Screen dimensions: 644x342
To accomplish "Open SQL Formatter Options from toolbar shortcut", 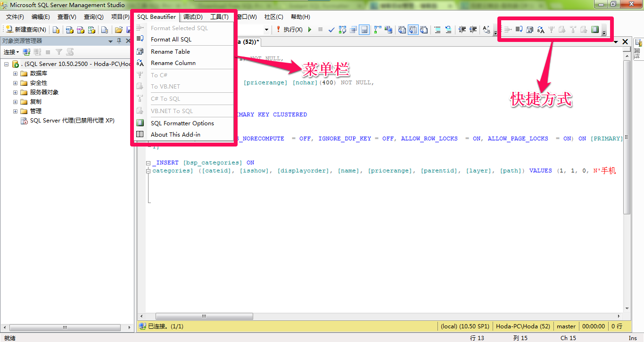I will click(594, 30).
